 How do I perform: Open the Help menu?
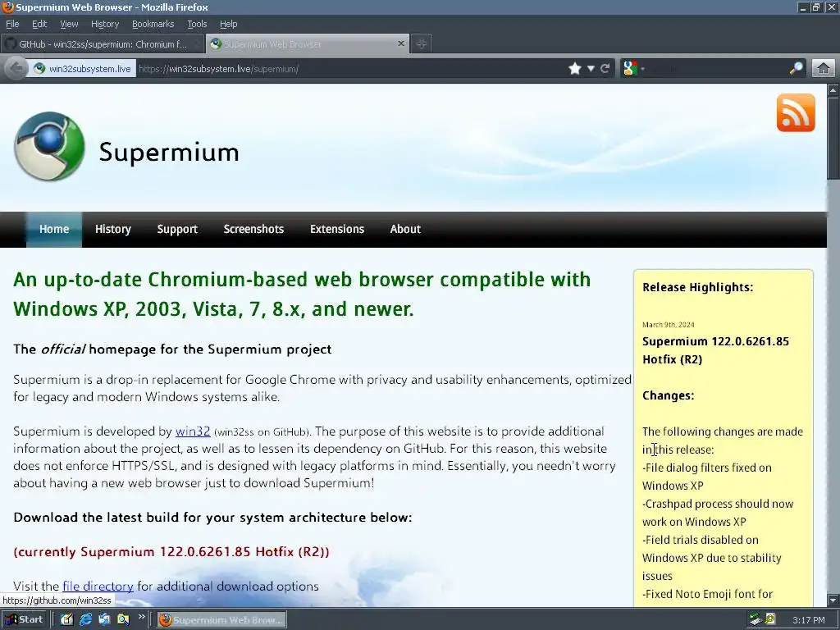coord(229,24)
